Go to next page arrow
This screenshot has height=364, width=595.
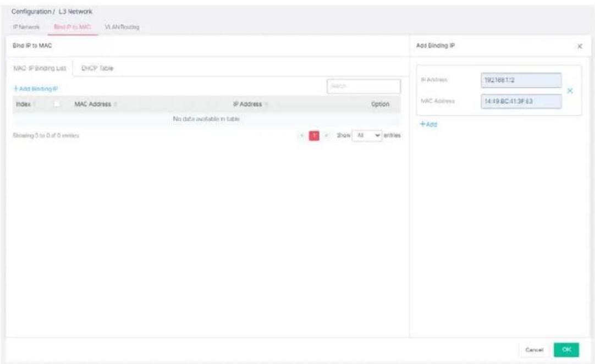[326, 135]
